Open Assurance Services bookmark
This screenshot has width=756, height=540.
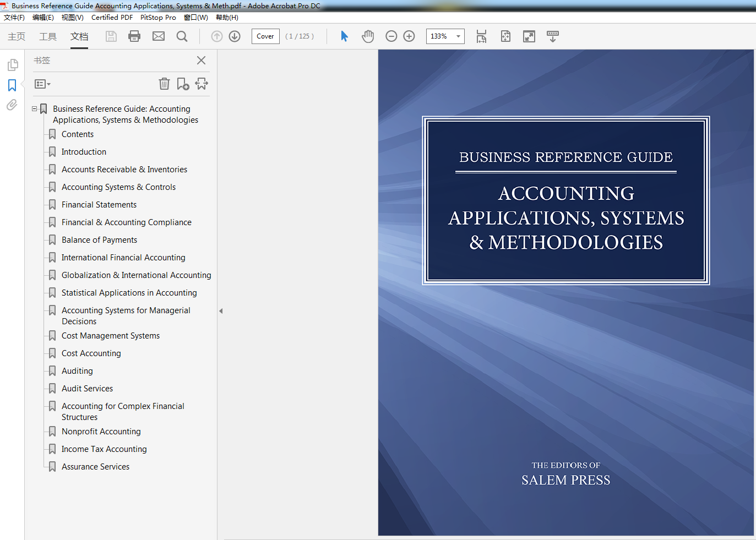(x=96, y=467)
